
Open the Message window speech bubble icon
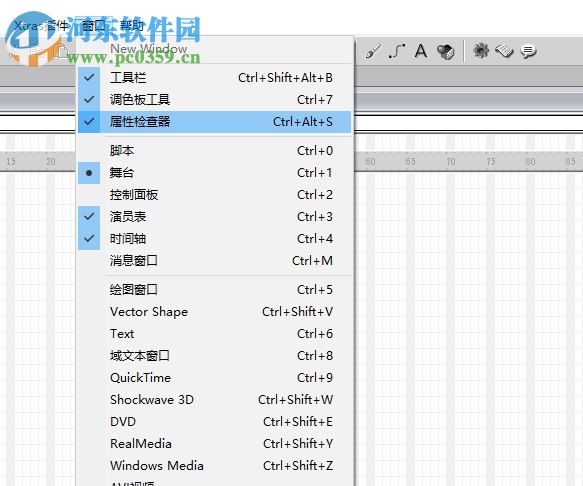click(x=528, y=51)
